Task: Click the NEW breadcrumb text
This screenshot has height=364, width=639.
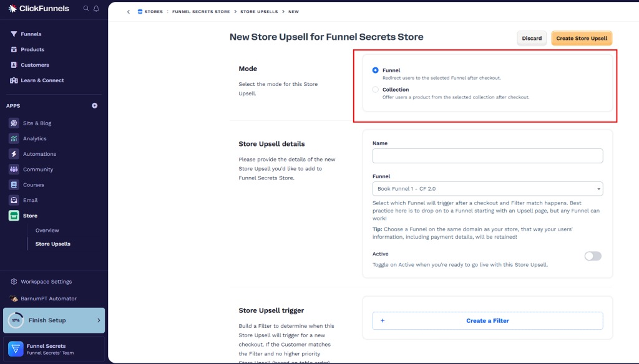Action: click(x=293, y=12)
